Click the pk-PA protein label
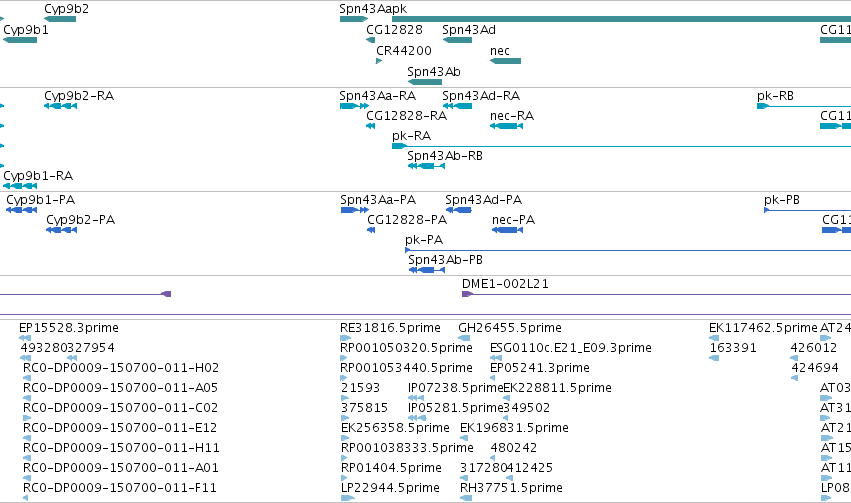Screen dimensions: 851x503 point(424,240)
